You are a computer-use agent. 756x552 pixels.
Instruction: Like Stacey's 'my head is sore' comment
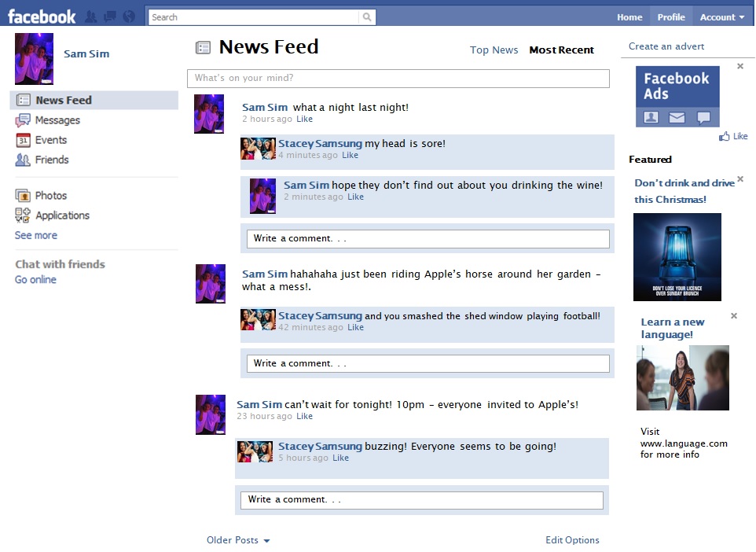(350, 156)
